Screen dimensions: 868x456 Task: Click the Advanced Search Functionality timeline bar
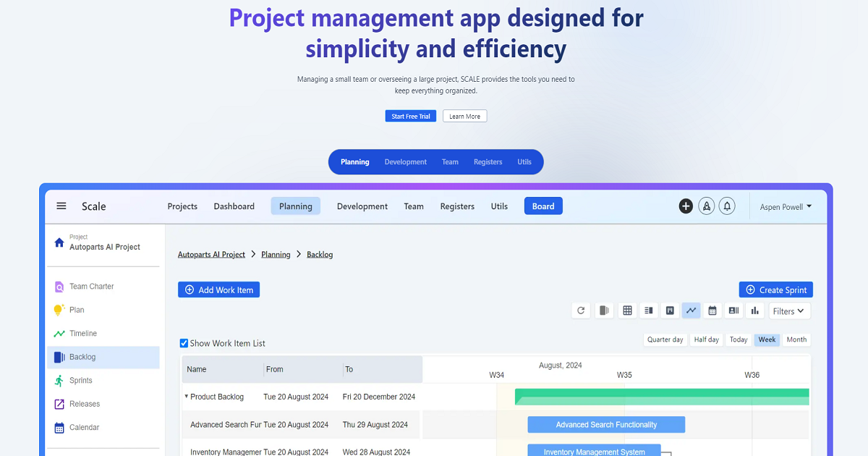[x=606, y=425]
